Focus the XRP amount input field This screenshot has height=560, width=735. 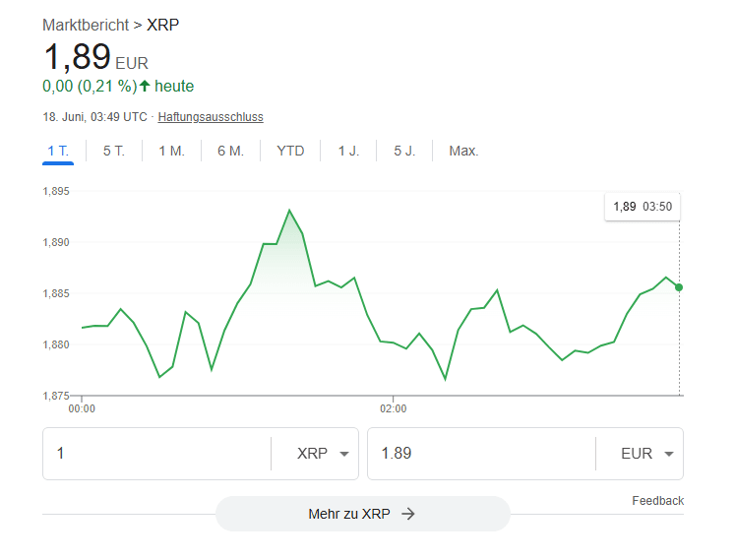pos(156,454)
